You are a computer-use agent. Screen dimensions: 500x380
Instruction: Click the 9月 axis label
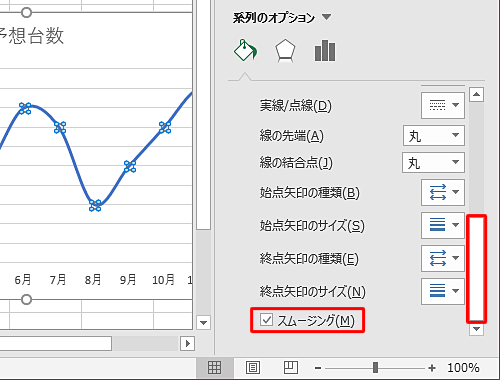[128, 280]
